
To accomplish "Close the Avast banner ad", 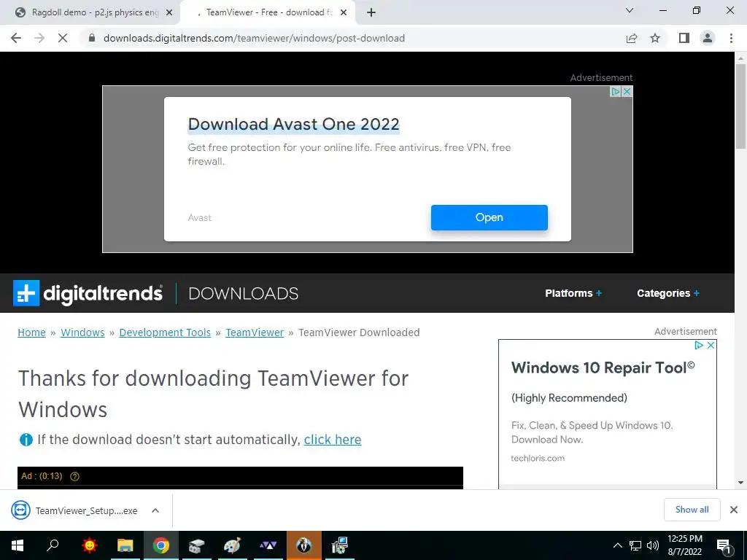I will pyautogui.click(x=627, y=91).
